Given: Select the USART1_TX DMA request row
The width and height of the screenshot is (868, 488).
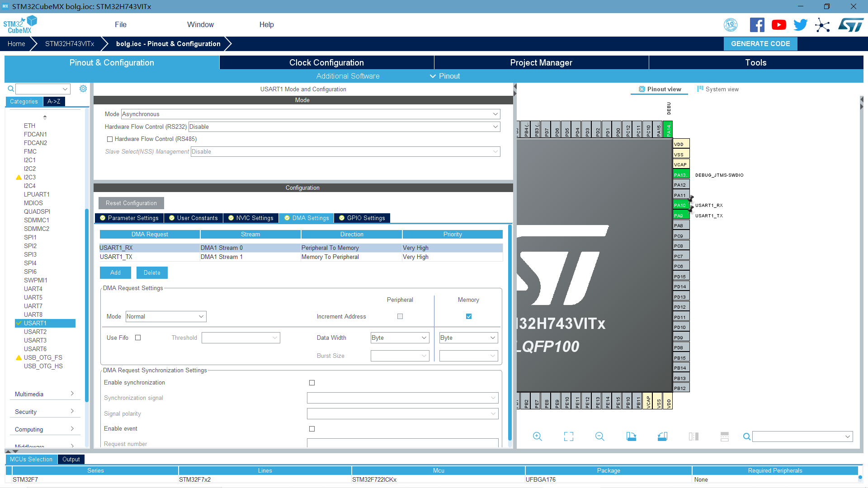Looking at the screenshot, I should [301, 257].
